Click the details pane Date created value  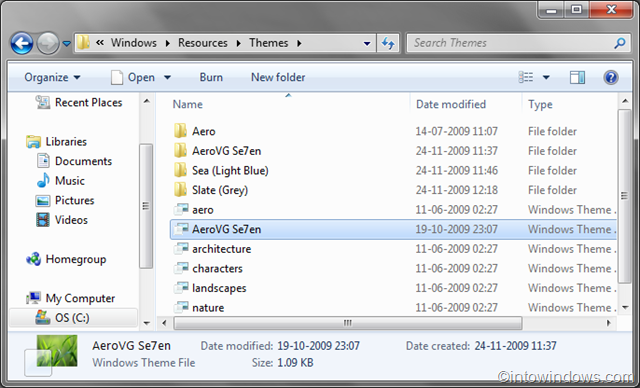(515, 346)
